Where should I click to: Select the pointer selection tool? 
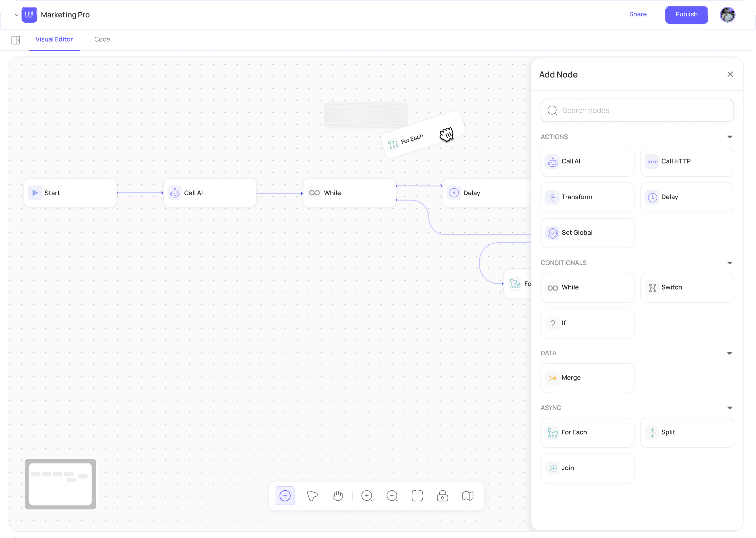pyautogui.click(x=312, y=496)
